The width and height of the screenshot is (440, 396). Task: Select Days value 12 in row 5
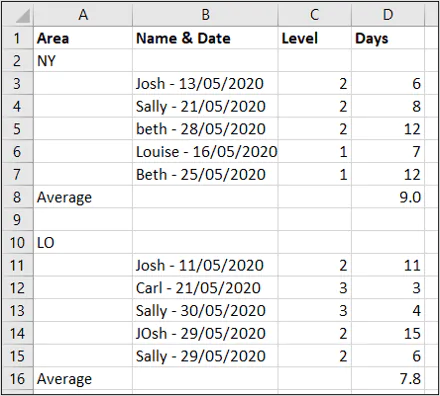[388, 129]
